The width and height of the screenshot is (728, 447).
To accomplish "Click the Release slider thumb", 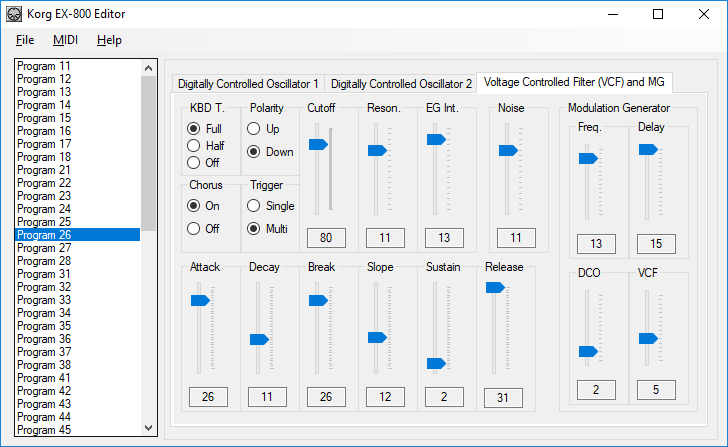I will 495,288.
